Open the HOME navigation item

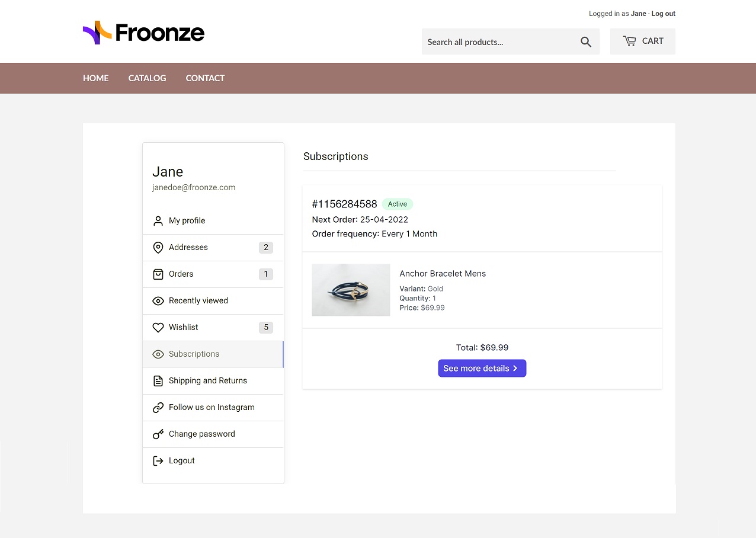(x=96, y=78)
